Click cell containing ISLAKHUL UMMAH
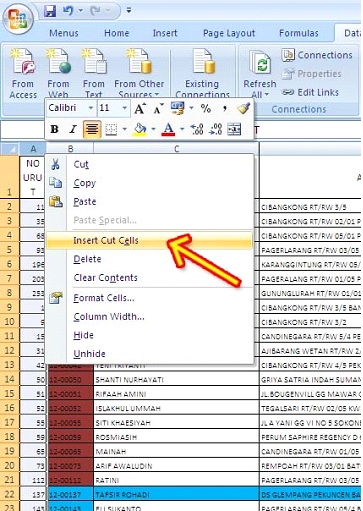Image resolution: width=363 pixels, height=511 pixels. pyautogui.click(x=176, y=408)
